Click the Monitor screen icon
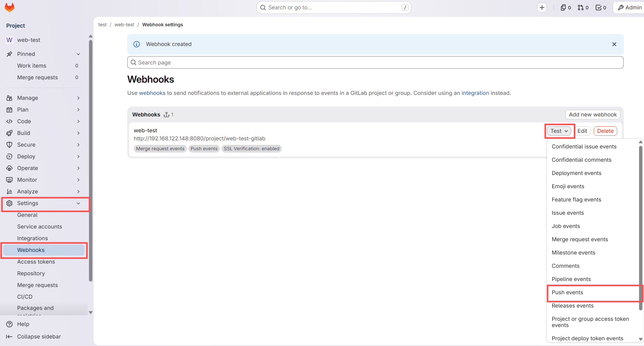 9,180
